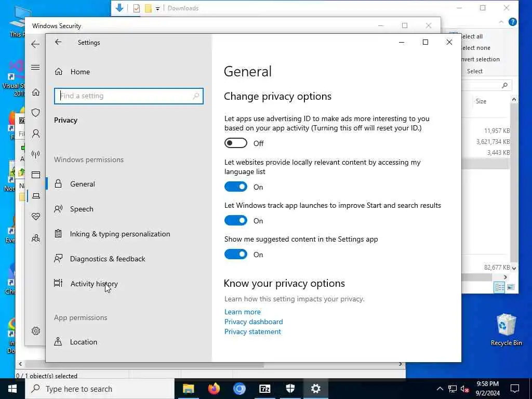Open the notification action center
The height and width of the screenshot is (399, 532).
[515, 389]
